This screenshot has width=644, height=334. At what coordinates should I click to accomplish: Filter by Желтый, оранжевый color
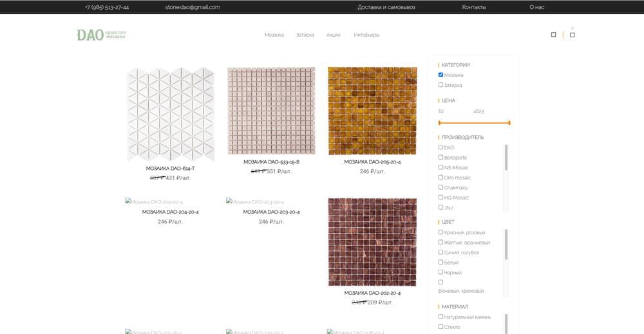[440, 242]
